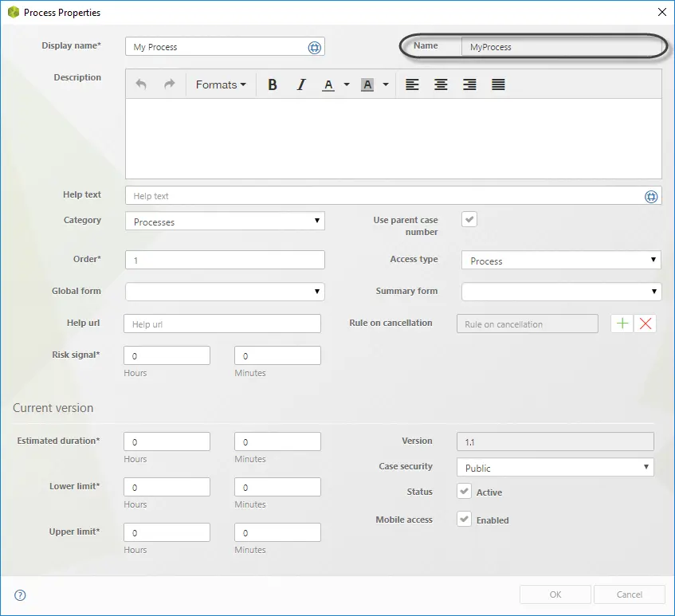Click the Help url input field
675x616 pixels.
(x=222, y=324)
